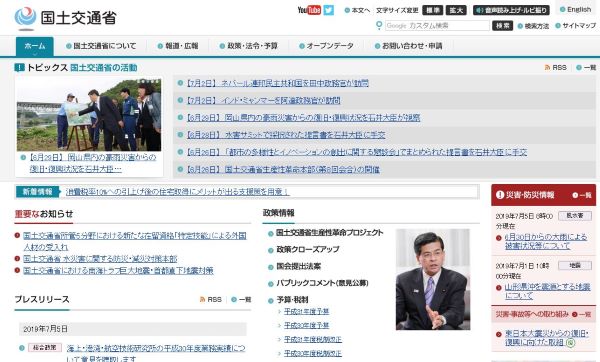Jump to 本文へ link
600x362 pixels.
tap(357, 10)
